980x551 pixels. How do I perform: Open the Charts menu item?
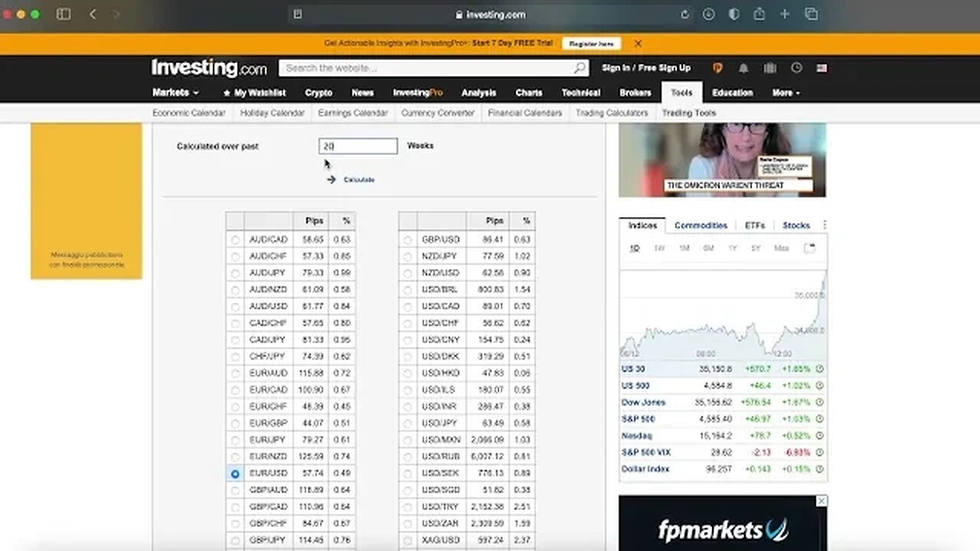pyautogui.click(x=529, y=93)
